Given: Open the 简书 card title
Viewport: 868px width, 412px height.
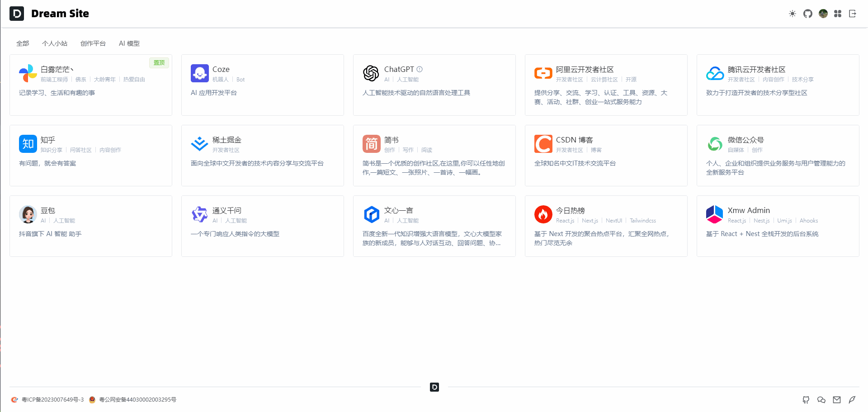Looking at the screenshot, I should (392, 140).
